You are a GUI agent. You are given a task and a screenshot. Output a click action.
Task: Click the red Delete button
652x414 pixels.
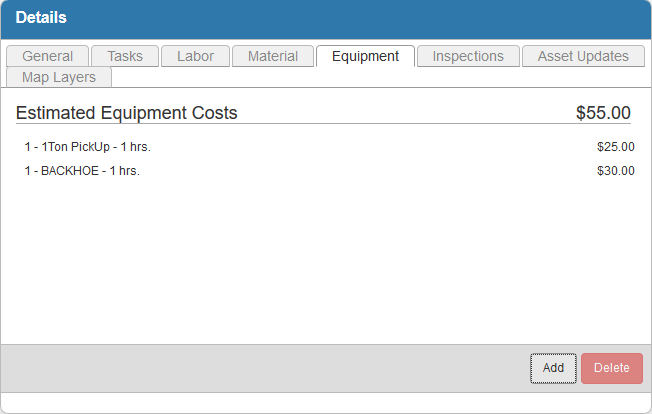coord(611,368)
